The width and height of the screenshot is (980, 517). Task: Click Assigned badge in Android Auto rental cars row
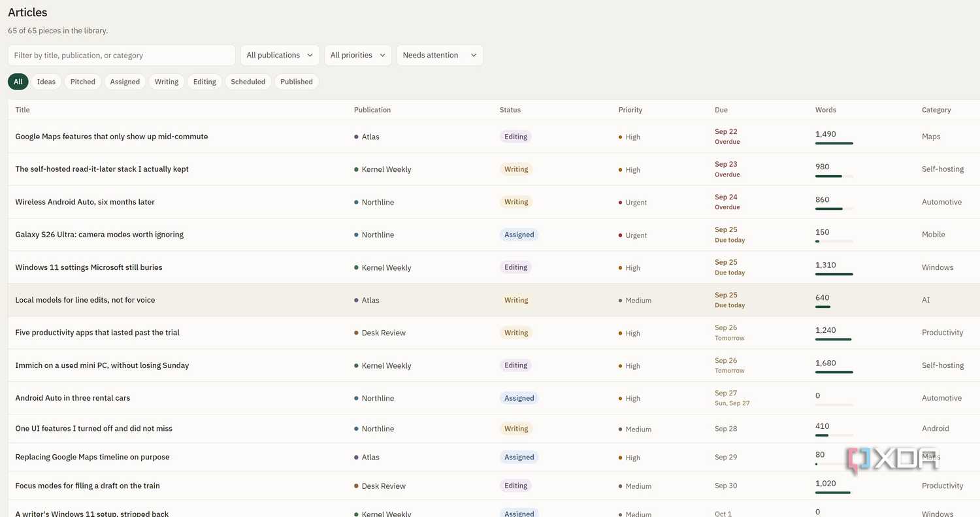pos(519,398)
